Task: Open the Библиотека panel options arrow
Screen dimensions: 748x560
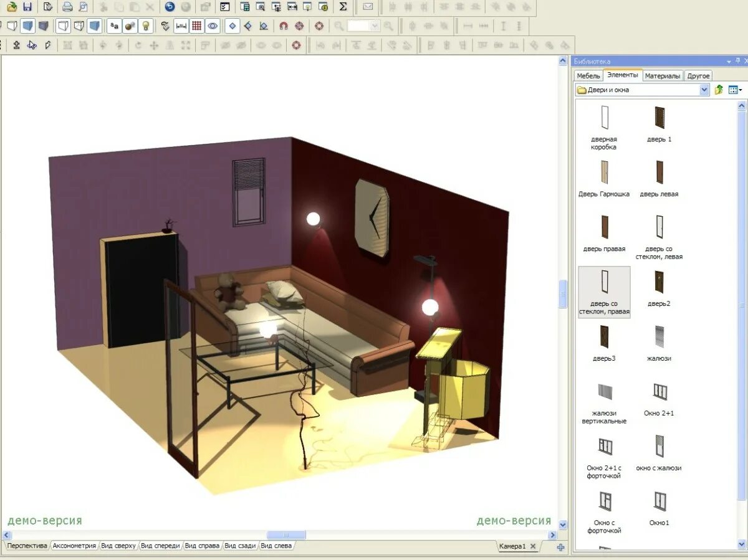Action: pos(728,61)
